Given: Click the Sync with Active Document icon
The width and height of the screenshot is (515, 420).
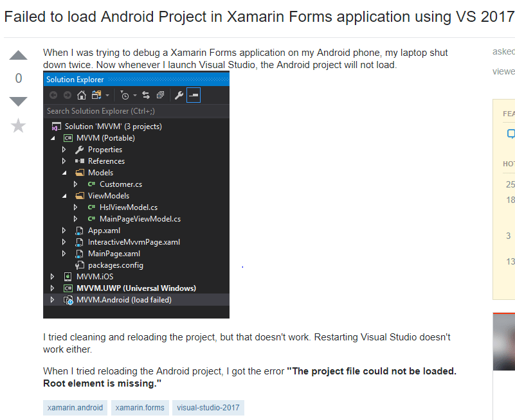Looking at the screenshot, I should (146, 95).
